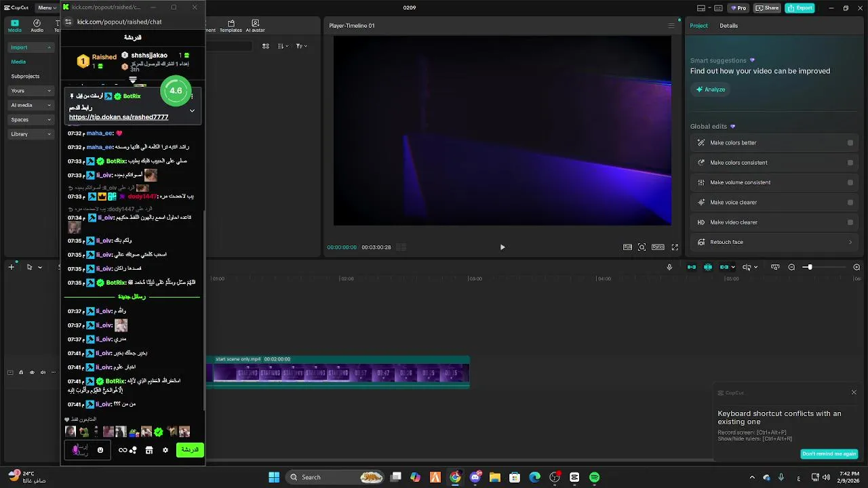Enable Make voice clearer checkbox
The width and height of the screenshot is (868, 488).
click(850, 202)
